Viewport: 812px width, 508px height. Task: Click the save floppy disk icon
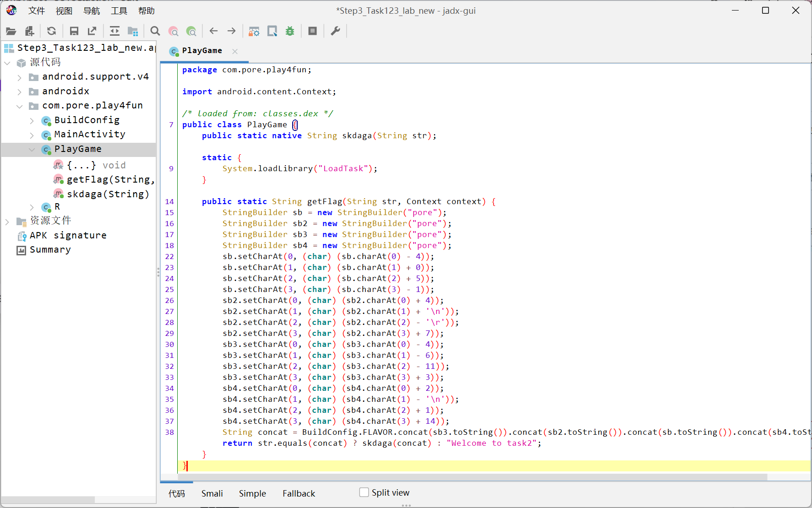tap(74, 31)
